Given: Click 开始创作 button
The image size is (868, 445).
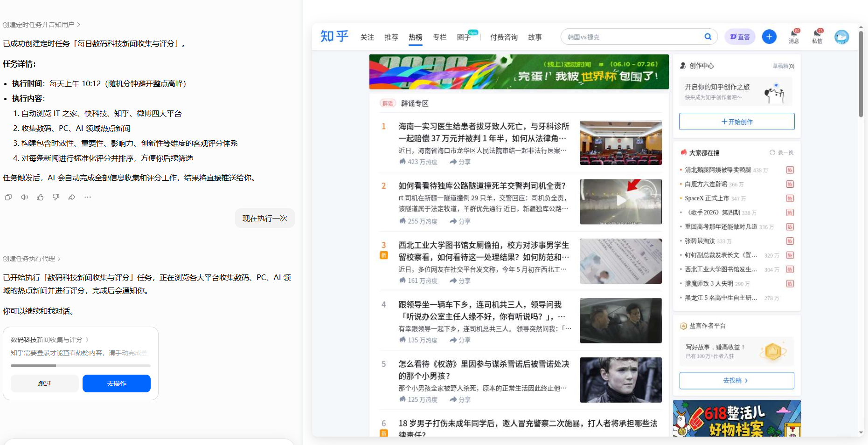Looking at the screenshot, I should pos(737,122).
